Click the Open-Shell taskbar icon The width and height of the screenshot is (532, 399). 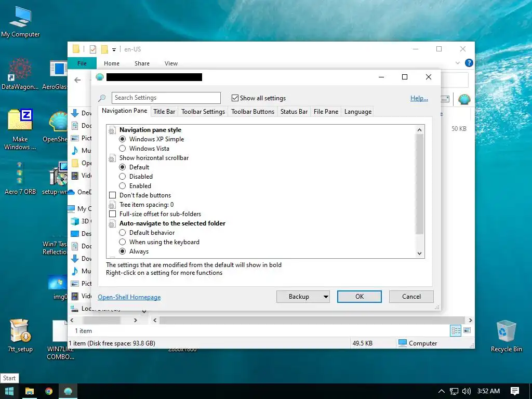coord(68,391)
